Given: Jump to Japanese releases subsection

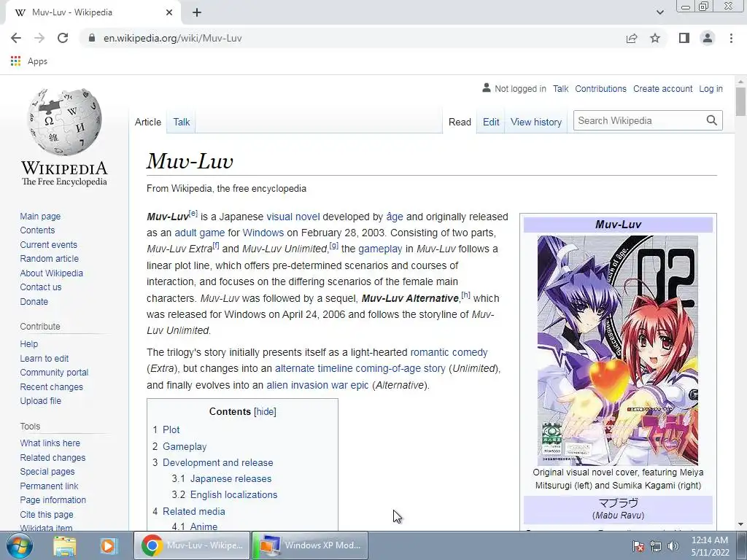Looking at the screenshot, I should point(231,478).
